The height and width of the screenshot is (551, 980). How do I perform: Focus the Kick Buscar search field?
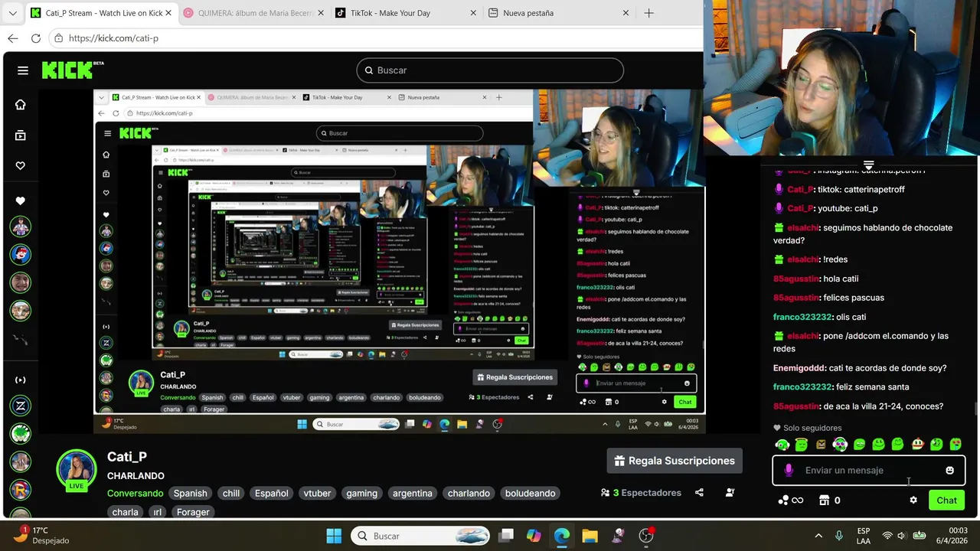[490, 70]
